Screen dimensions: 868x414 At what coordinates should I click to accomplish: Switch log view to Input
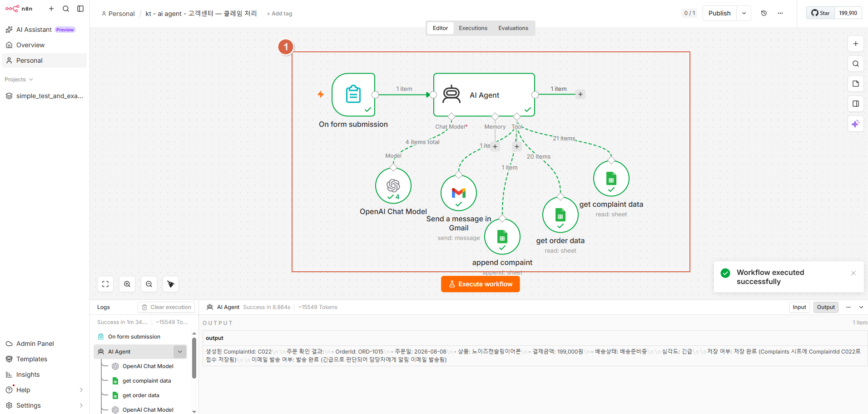[799, 307]
